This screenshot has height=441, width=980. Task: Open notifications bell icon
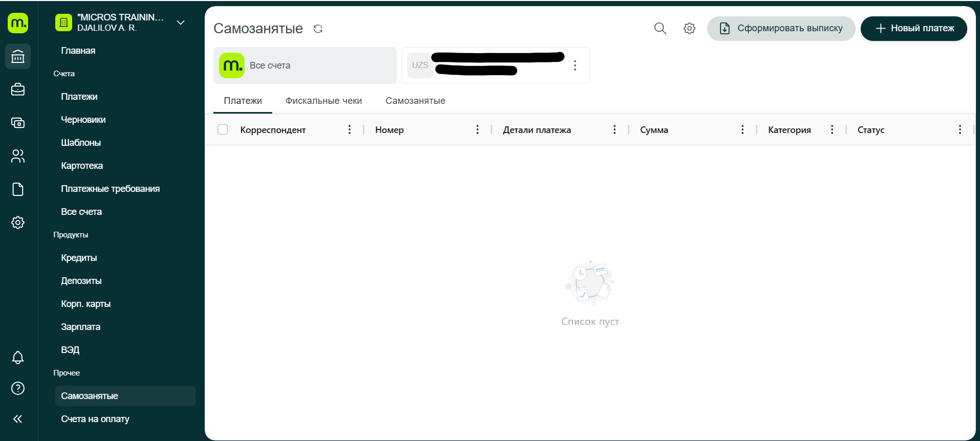[18, 357]
